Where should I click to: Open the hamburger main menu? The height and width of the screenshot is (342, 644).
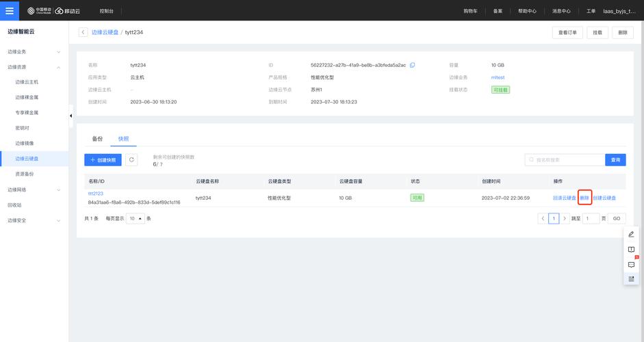coord(10,10)
